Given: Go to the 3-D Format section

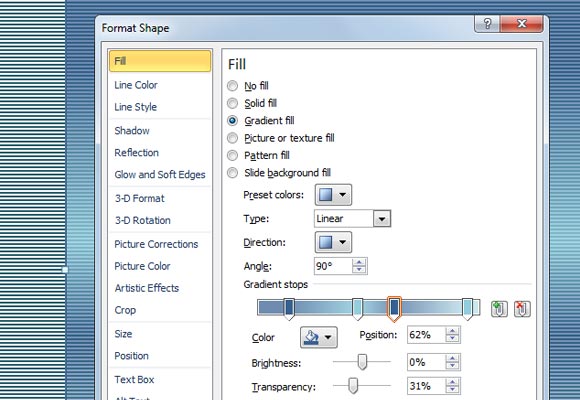Looking at the screenshot, I should pos(139,198).
